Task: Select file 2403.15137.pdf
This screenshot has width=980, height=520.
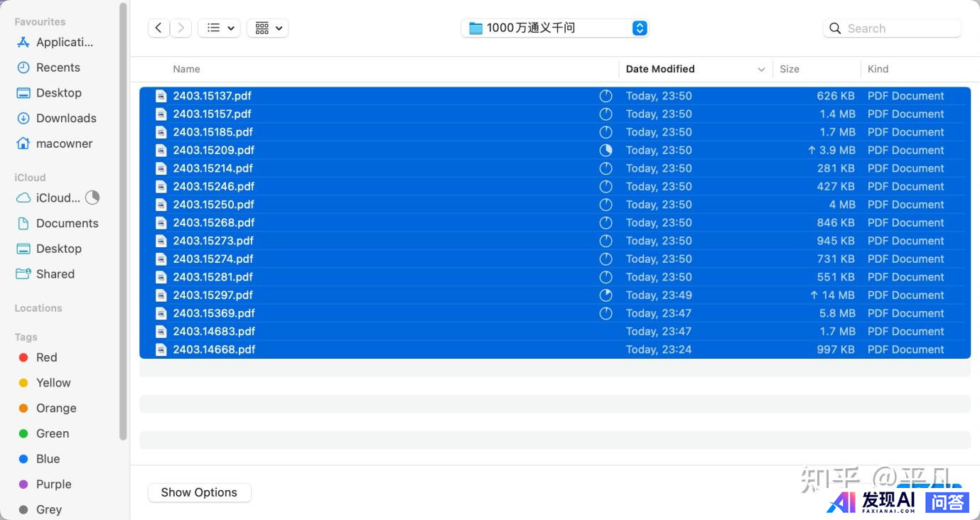Action: (555, 96)
